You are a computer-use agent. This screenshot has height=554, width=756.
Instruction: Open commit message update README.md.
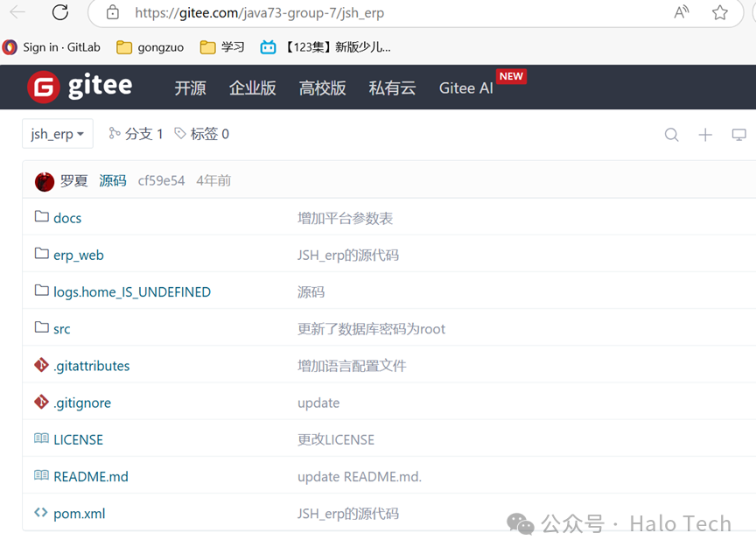pos(360,477)
